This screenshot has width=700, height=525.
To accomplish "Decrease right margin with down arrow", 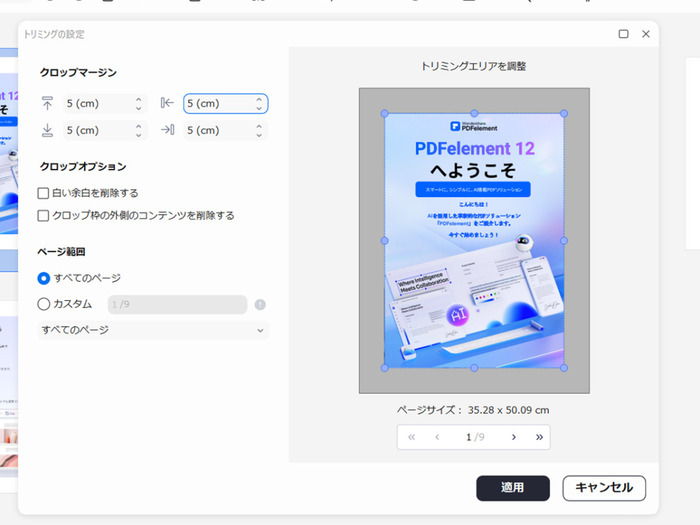I will tap(259, 135).
